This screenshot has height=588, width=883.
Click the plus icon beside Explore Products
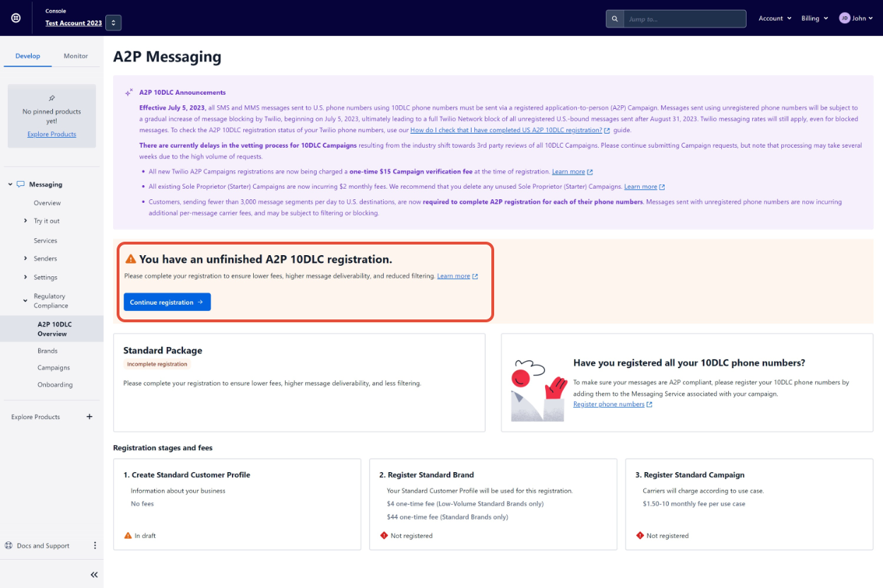pos(89,417)
